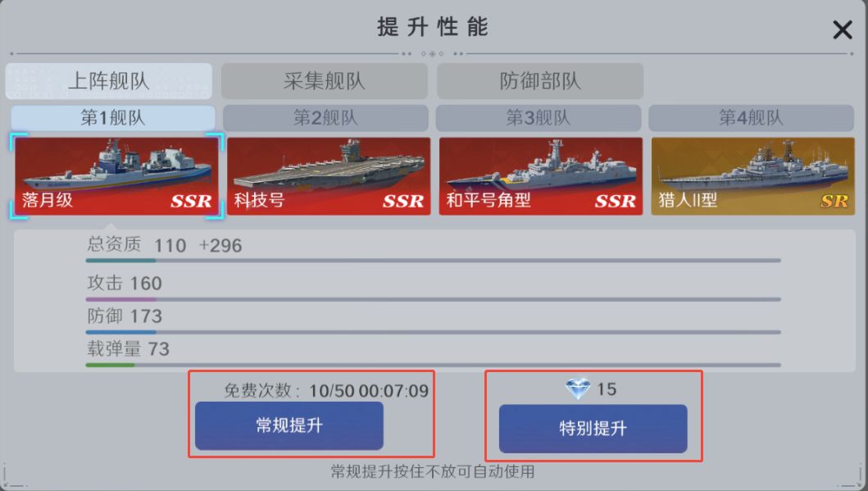The image size is (868, 491).
Task: Click the 防御 stat progress bar
Action: (433, 332)
